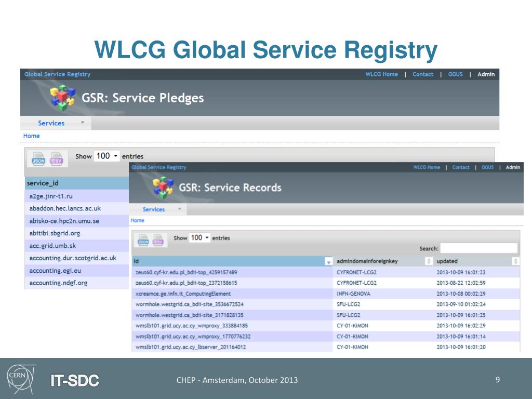Open Admin link in Service Records header
The width and height of the screenshot is (532, 399).
pyautogui.click(x=513, y=167)
